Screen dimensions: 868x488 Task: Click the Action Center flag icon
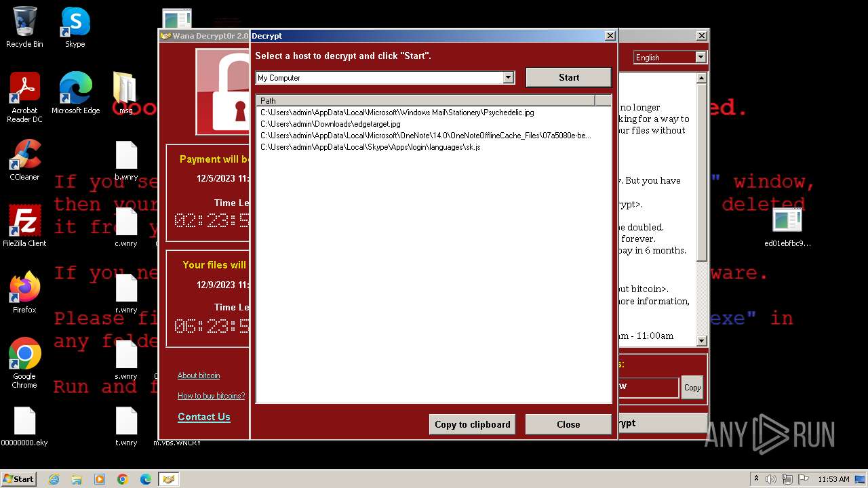(803, 479)
